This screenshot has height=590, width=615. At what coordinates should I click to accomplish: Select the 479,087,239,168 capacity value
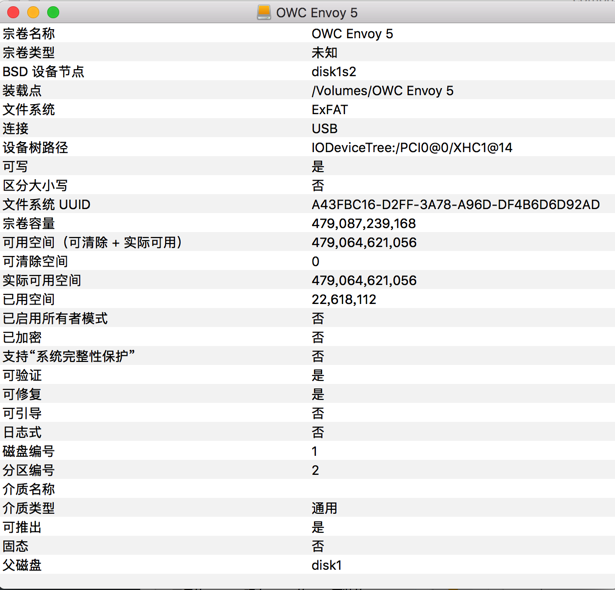coord(364,224)
